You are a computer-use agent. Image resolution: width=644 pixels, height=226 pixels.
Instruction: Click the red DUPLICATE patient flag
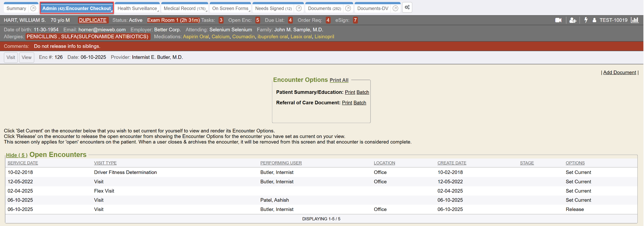click(93, 20)
